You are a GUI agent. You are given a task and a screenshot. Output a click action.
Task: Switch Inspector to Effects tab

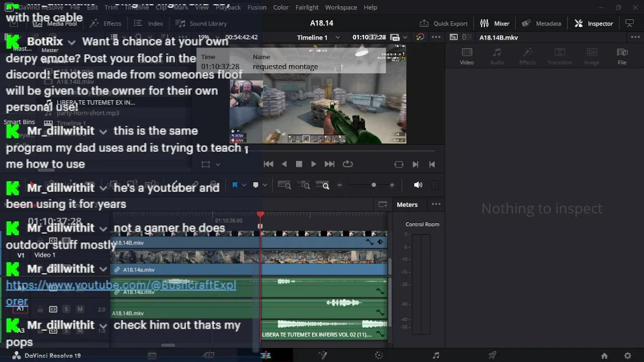tap(527, 56)
